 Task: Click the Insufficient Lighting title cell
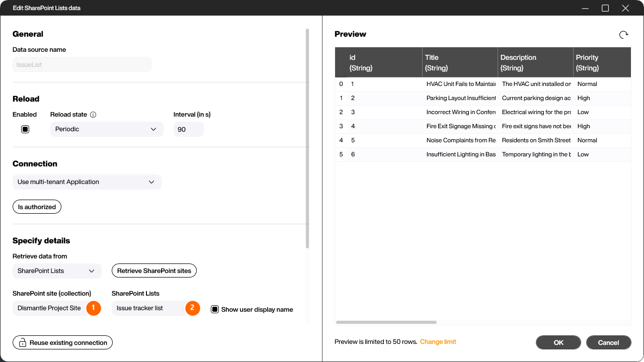460,154
